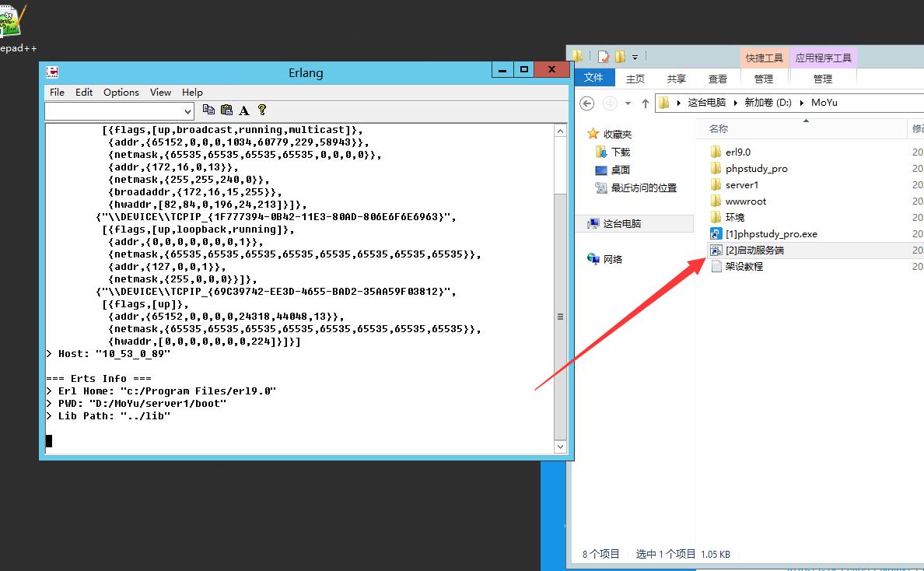The height and width of the screenshot is (571, 924).
Task: Click the Explorer back arrow button
Action: [587, 103]
